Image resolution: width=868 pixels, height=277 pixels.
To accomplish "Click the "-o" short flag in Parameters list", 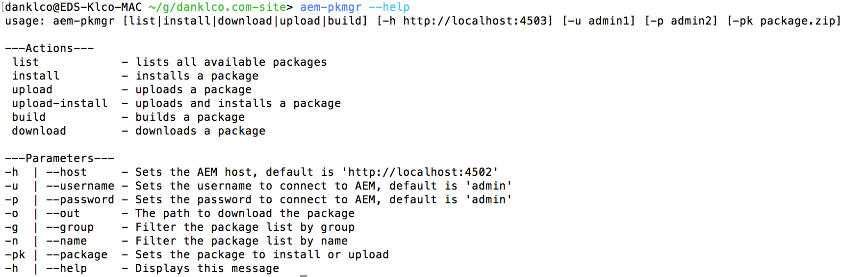I will pos(12,214).
